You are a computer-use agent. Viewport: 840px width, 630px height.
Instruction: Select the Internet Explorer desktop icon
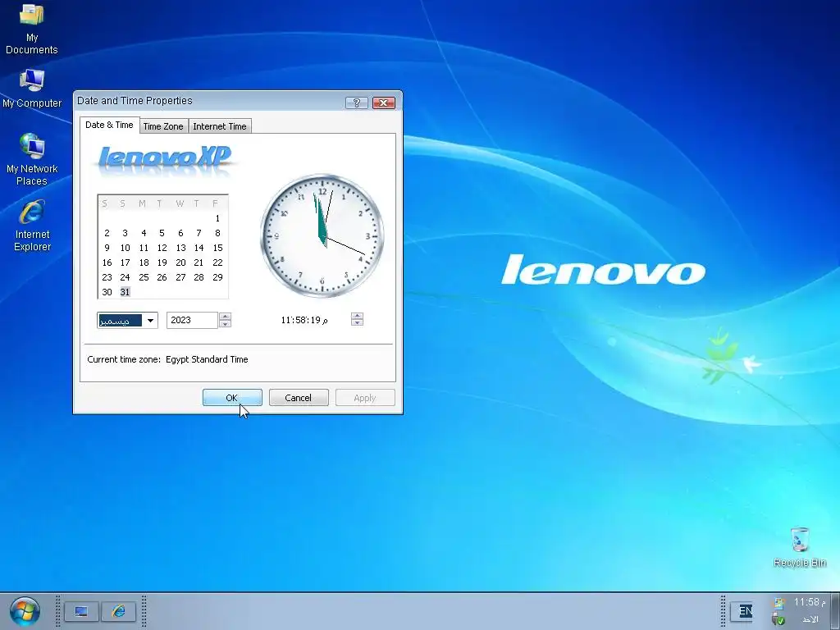click(32, 226)
